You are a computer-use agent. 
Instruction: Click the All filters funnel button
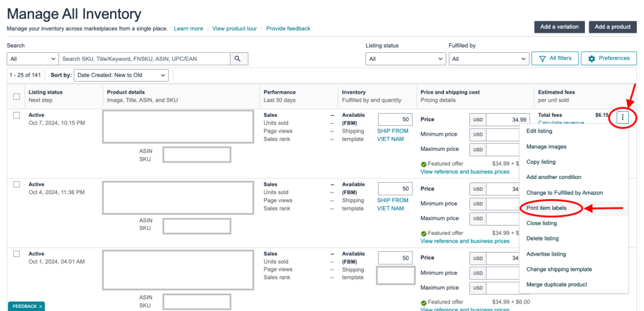pyautogui.click(x=554, y=58)
